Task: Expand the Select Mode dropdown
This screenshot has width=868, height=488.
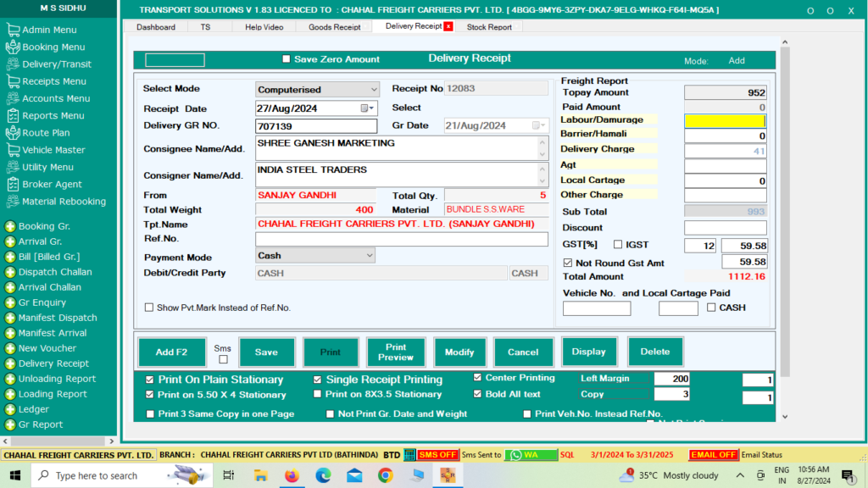Action: 374,89
